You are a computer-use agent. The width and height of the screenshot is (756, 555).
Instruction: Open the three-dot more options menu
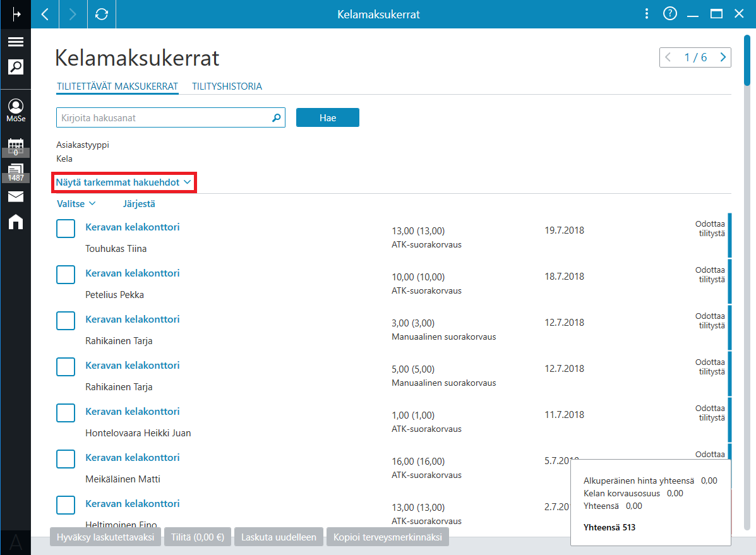tap(647, 13)
